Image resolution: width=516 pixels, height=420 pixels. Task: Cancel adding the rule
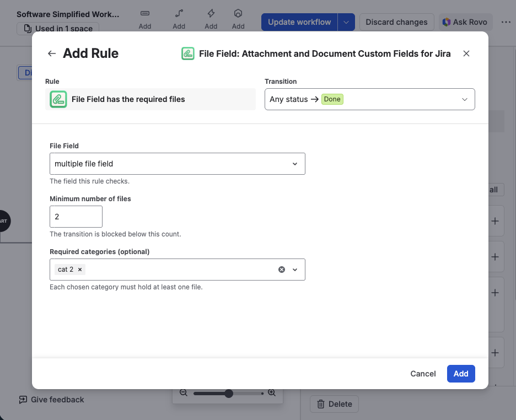423,374
